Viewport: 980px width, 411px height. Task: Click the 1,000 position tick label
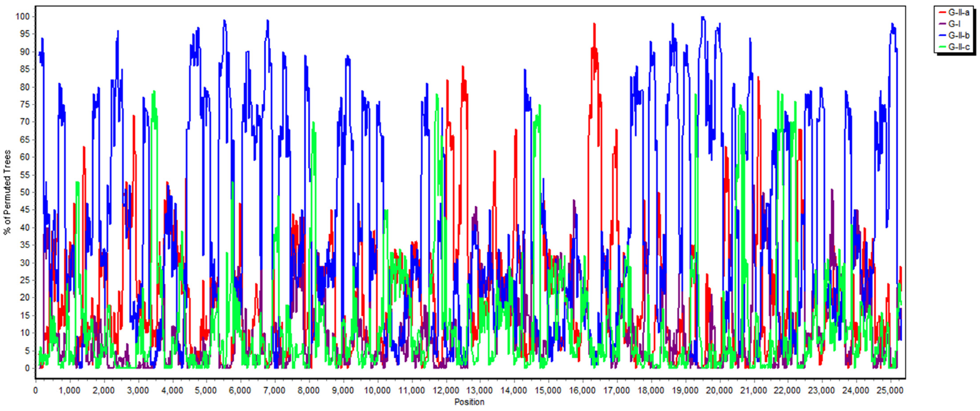(x=69, y=390)
